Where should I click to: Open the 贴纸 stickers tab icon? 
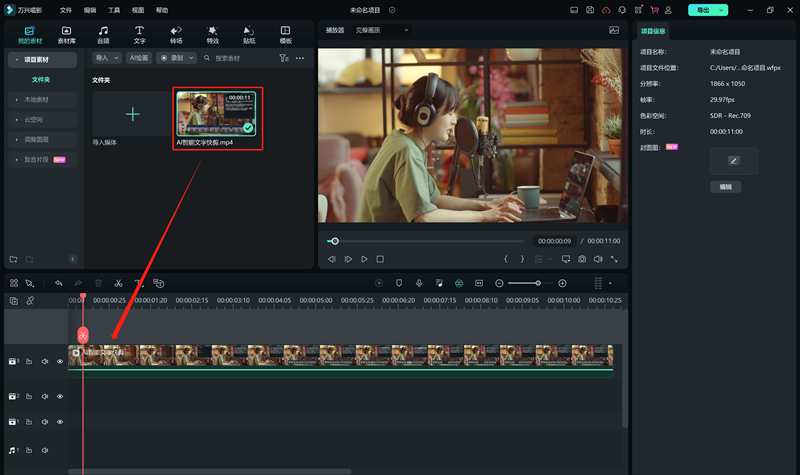tap(249, 35)
